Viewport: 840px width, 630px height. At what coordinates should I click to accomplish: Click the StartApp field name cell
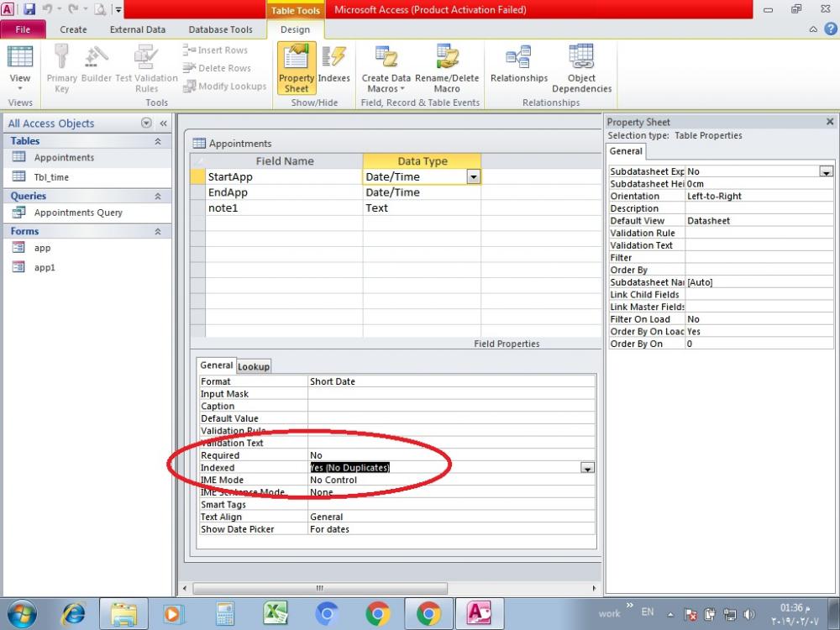coord(284,176)
